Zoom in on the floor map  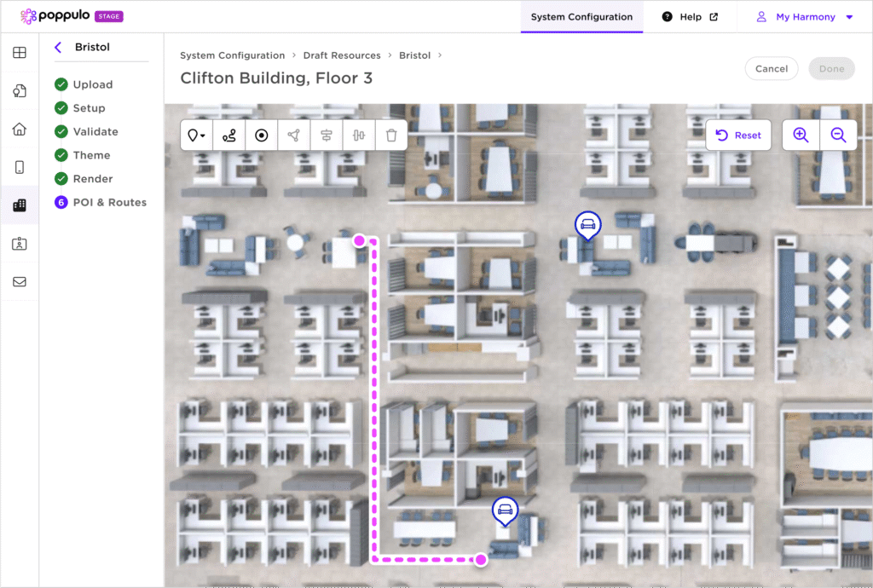click(801, 135)
